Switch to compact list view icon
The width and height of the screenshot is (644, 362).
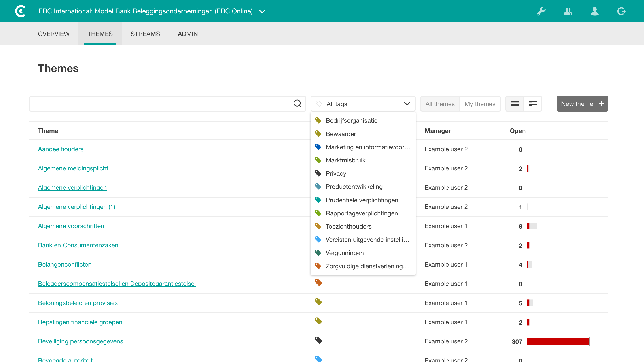tap(515, 104)
